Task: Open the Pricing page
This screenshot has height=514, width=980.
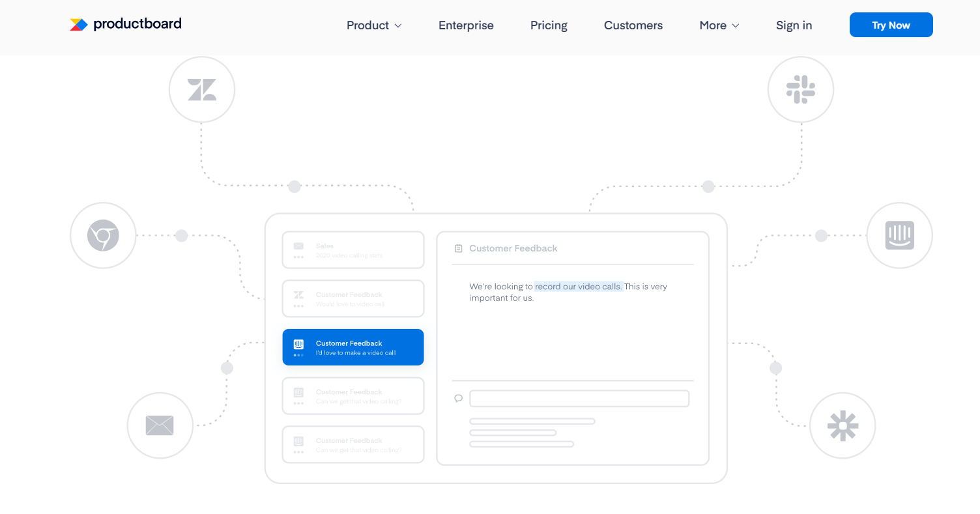Action: [548, 25]
